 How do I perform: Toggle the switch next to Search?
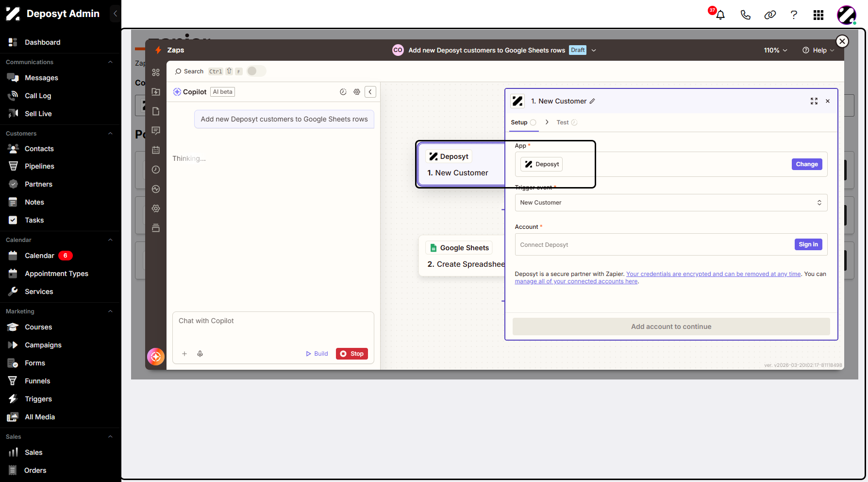pos(256,71)
